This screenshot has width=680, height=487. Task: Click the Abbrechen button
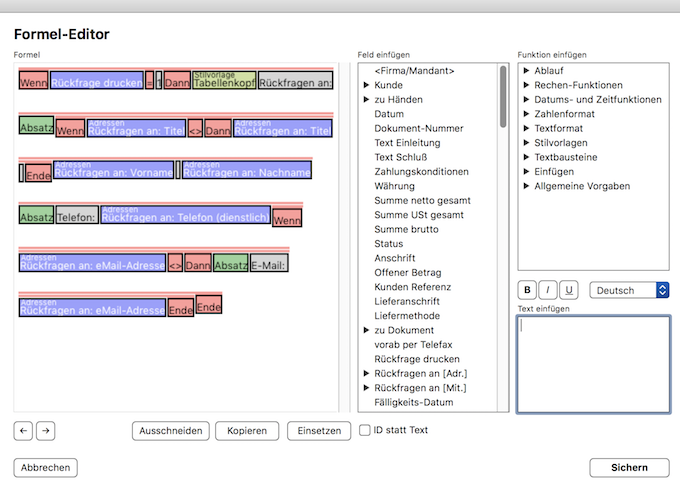45,467
